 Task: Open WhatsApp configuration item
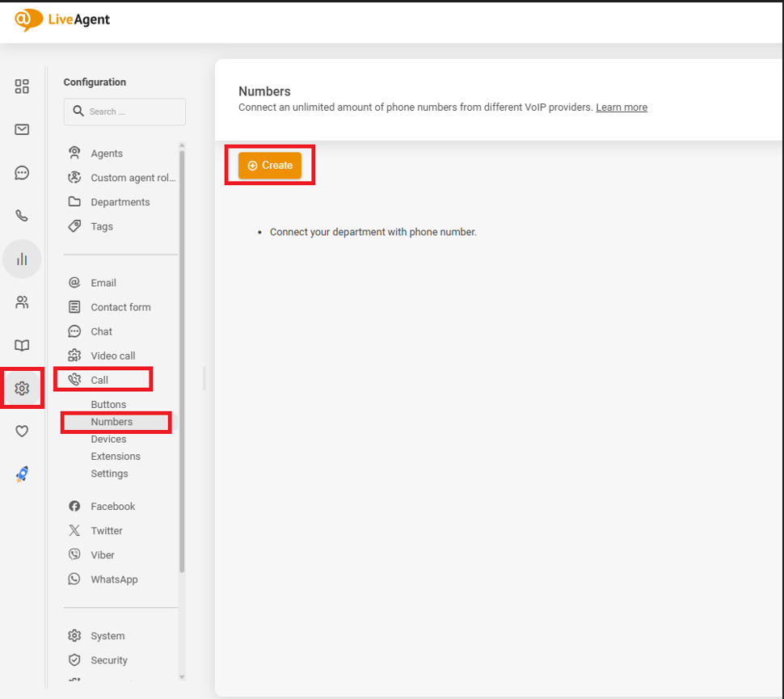pyautogui.click(x=114, y=579)
